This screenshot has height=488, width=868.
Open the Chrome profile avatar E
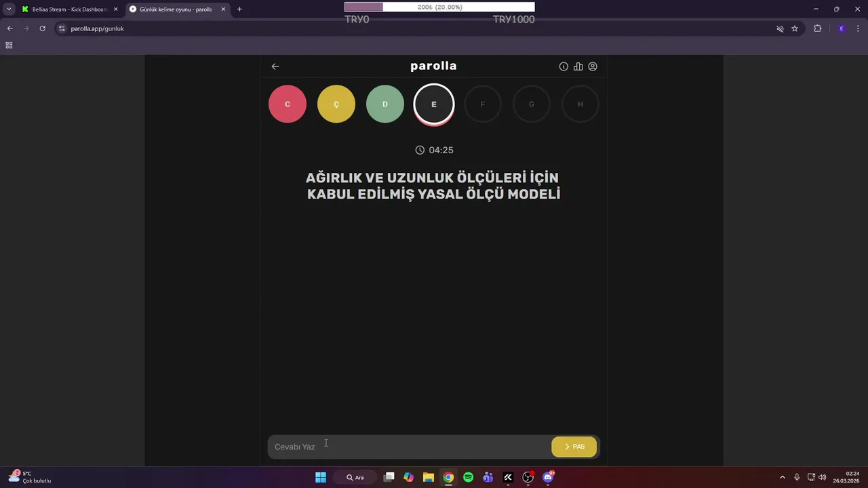click(842, 28)
